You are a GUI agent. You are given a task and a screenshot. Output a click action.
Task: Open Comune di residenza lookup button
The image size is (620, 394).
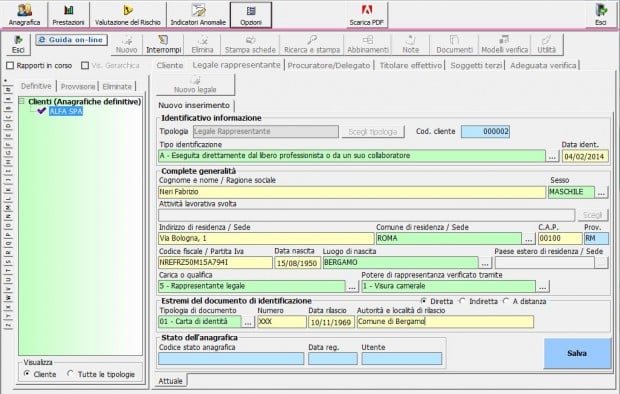529,239
